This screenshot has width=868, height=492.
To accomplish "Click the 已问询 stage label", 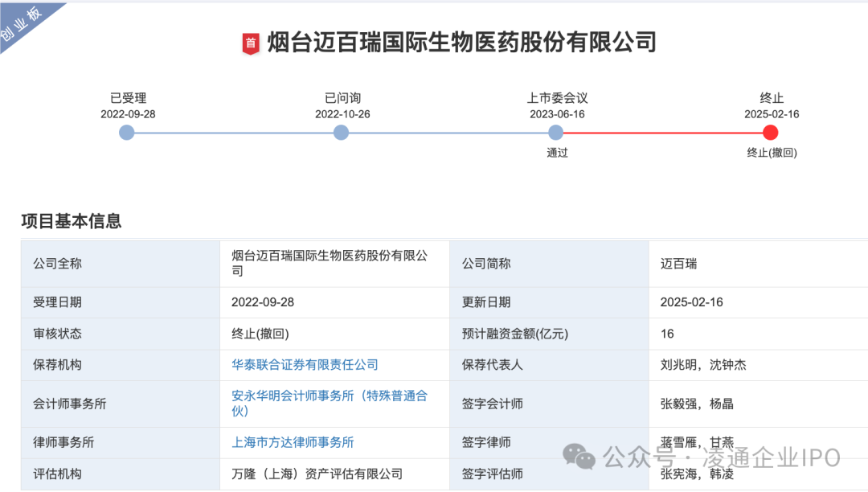I will (x=342, y=98).
